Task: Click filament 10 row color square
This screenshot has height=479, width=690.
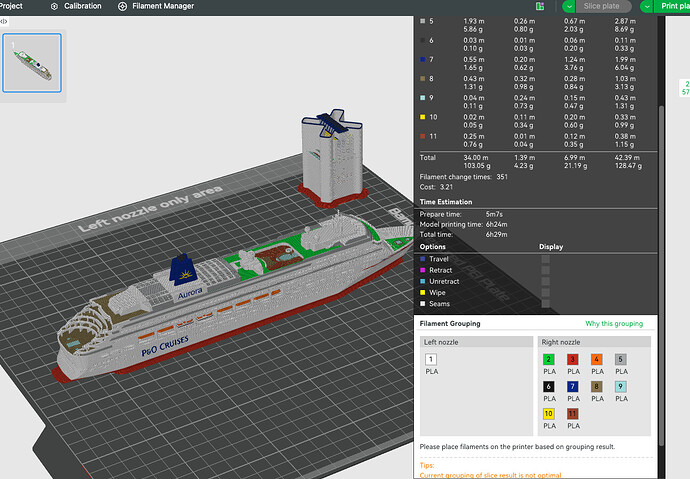Action: (423, 117)
